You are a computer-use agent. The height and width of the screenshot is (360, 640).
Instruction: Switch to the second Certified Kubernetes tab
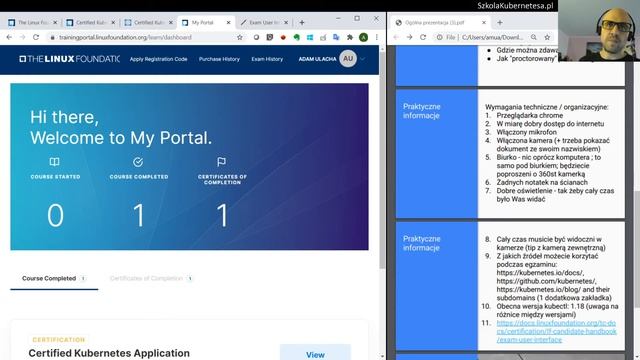91,22
